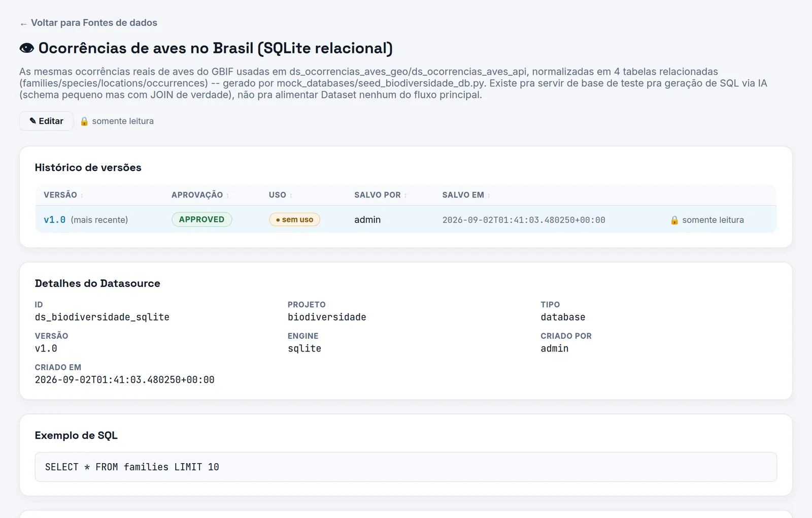Click the lock icon beside Editar

pyautogui.click(x=84, y=121)
